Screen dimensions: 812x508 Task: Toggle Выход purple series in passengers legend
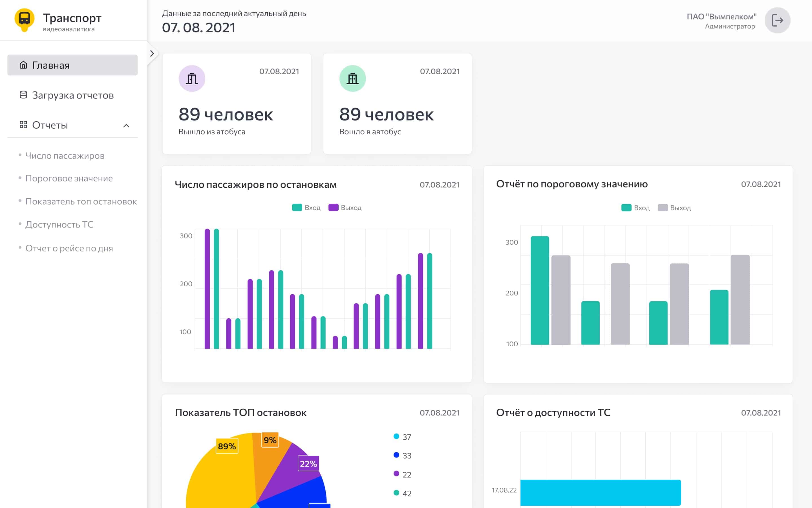(345, 208)
